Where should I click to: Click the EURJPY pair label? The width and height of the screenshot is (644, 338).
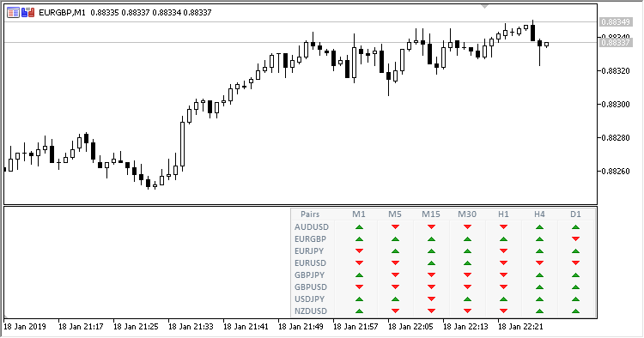tap(309, 250)
